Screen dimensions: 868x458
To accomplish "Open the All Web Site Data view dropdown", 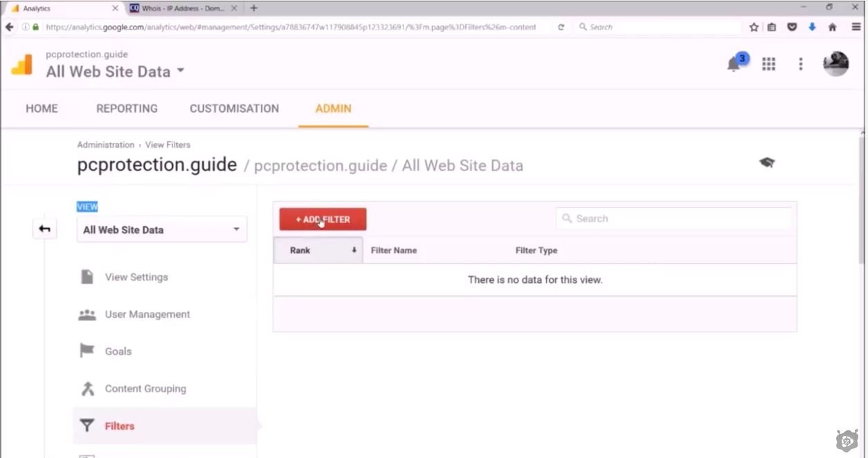I will 161,229.
